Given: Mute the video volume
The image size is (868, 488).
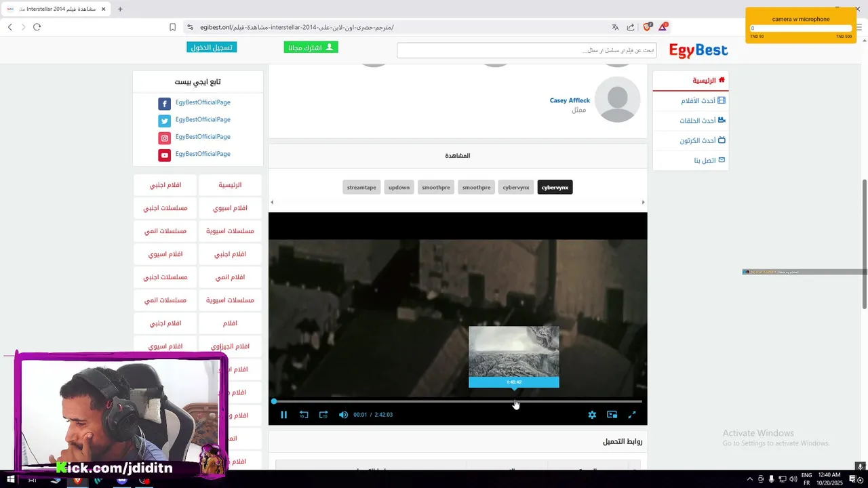Looking at the screenshot, I should pyautogui.click(x=343, y=415).
